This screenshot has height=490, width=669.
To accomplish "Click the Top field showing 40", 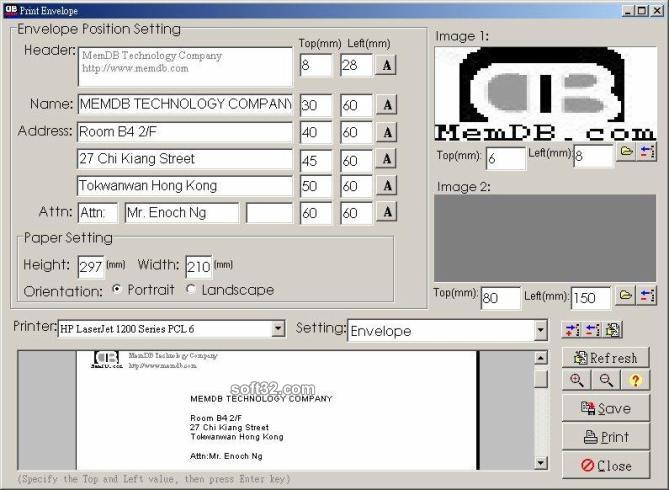I will [316, 132].
